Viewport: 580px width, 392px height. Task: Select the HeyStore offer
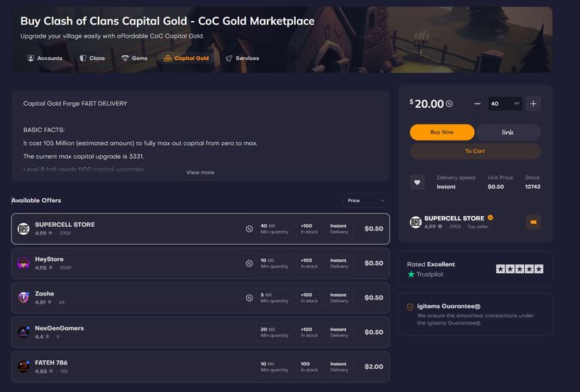(201, 263)
